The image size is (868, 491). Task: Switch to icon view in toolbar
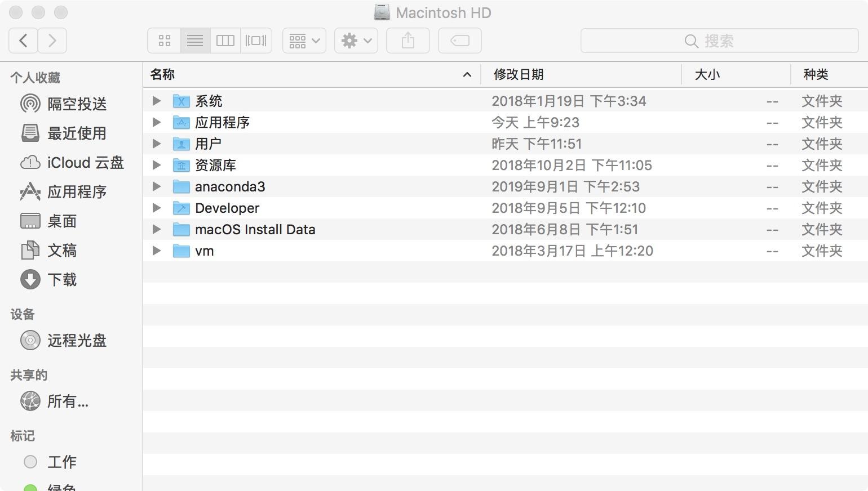click(x=164, y=40)
